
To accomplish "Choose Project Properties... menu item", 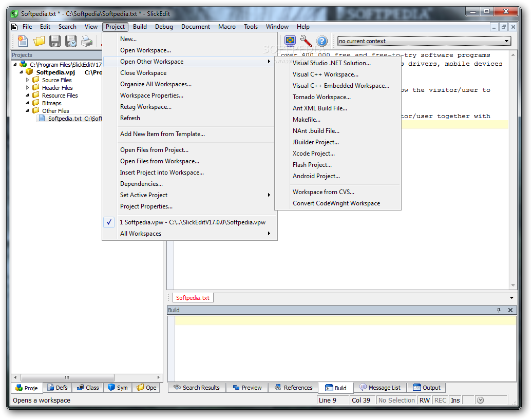I will click(x=189, y=206).
